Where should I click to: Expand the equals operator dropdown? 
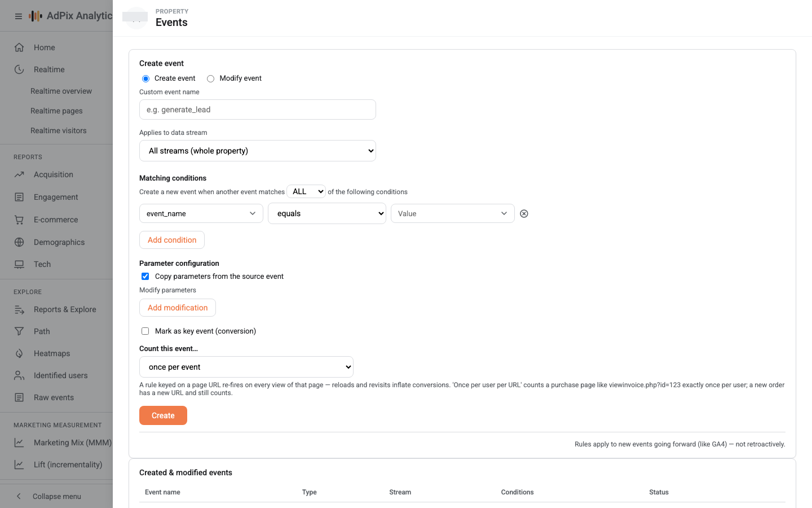pyautogui.click(x=327, y=213)
